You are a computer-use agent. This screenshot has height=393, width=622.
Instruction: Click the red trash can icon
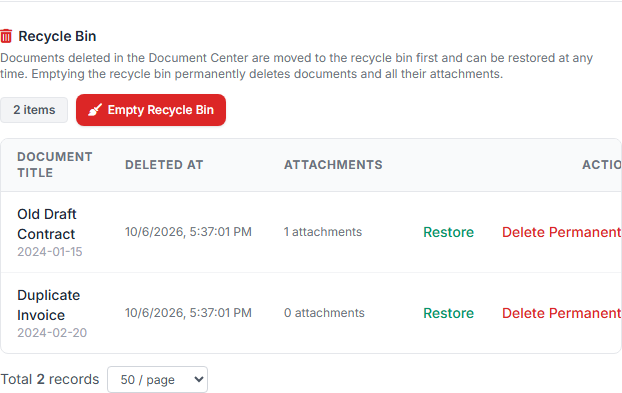(x=6, y=36)
